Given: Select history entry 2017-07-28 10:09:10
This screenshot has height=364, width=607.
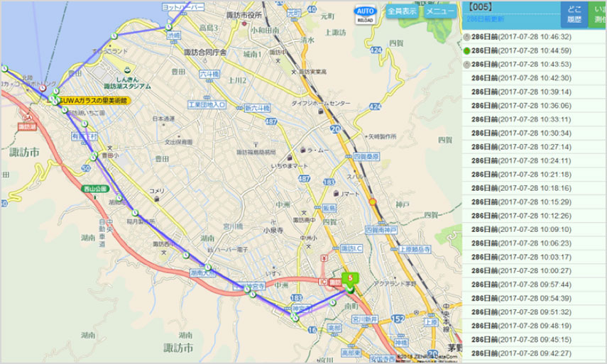Looking at the screenshot, I should click(x=534, y=230).
